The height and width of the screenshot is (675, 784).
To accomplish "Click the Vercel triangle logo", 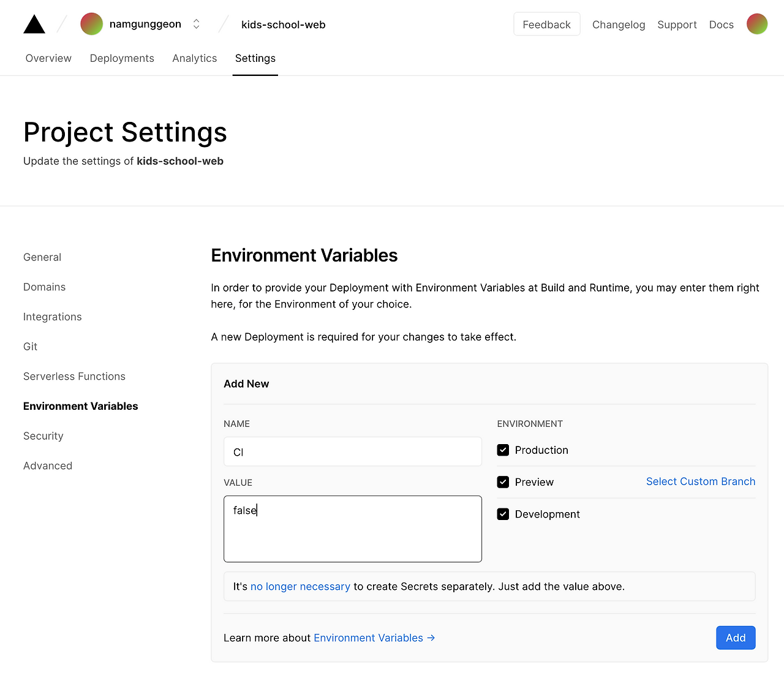I will point(34,23).
